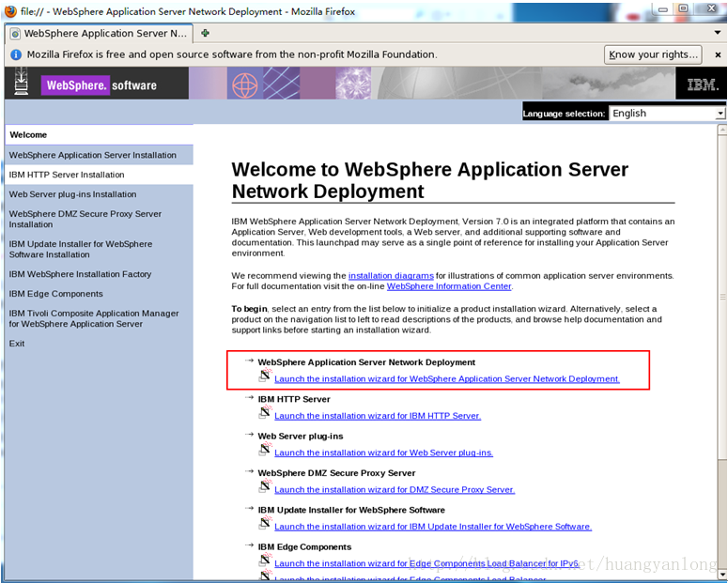
Task: Open the WebSphere Information Center link
Action: pos(449,286)
